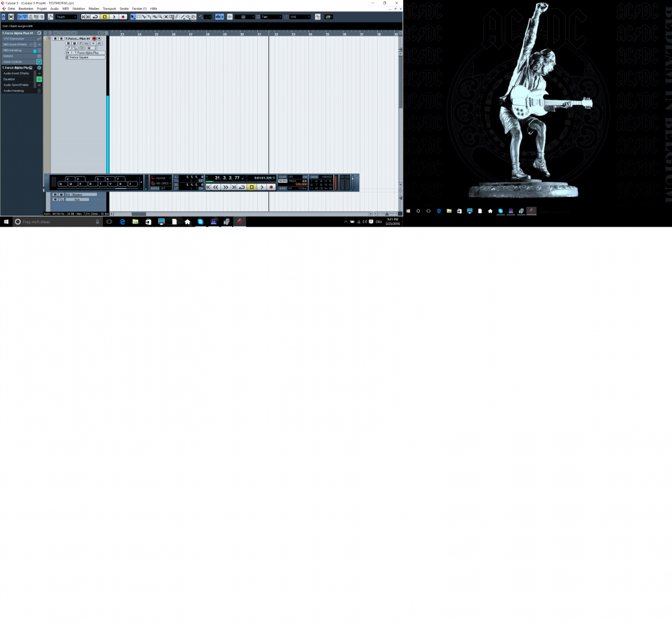The width and height of the screenshot is (672, 622).
Task: Click transport panel Record button
Action: (x=272, y=187)
